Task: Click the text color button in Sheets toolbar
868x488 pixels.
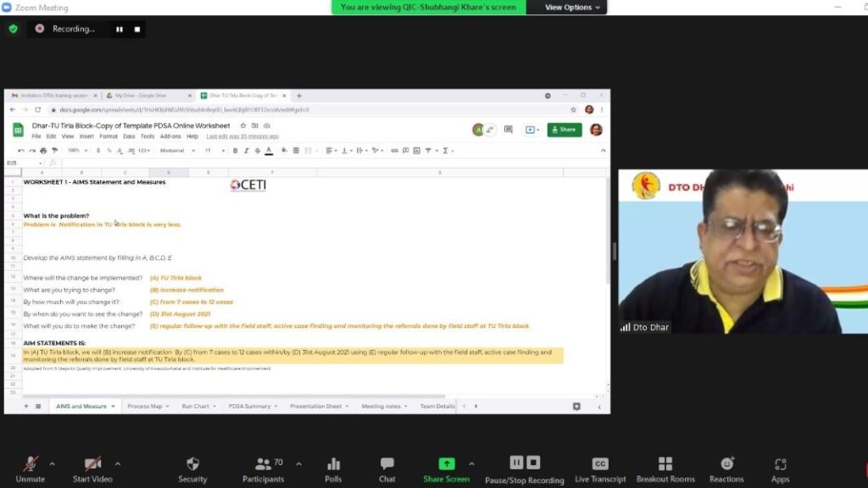Action: point(269,151)
